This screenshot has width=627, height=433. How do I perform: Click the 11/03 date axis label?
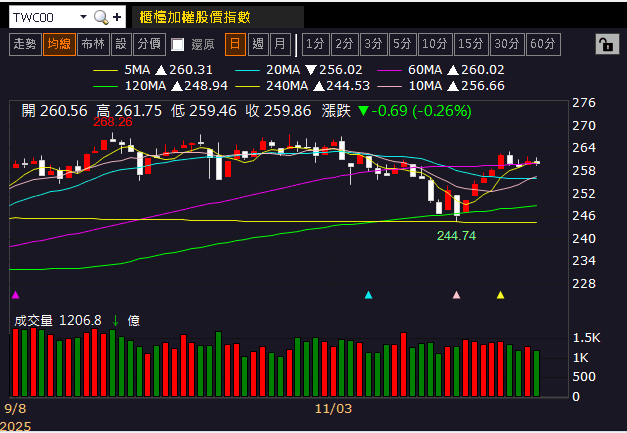(x=333, y=409)
